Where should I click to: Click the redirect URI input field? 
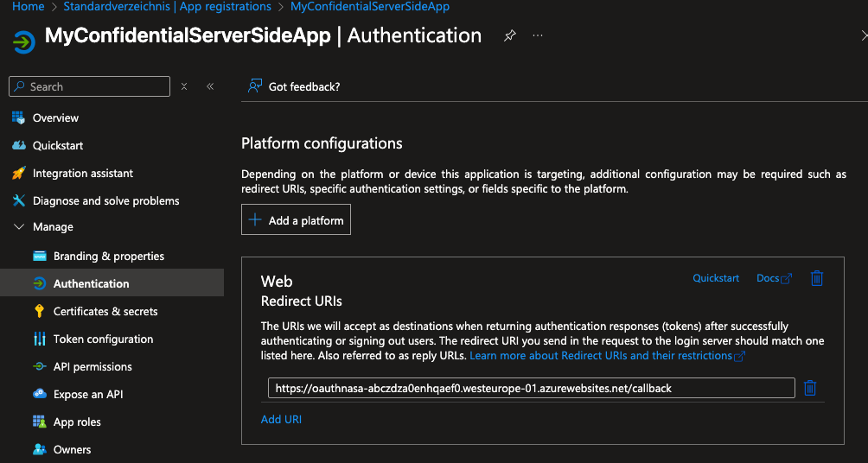tap(531, 388)
